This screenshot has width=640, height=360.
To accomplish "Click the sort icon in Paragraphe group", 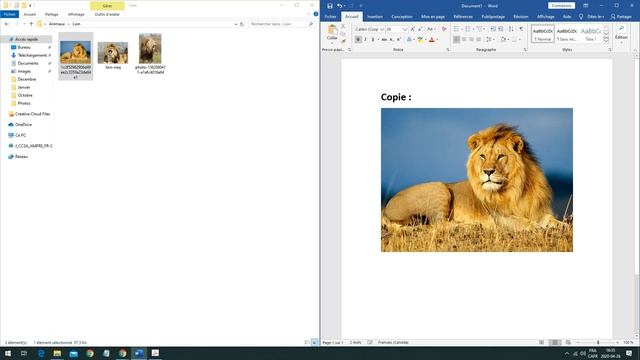I will [511, 29].
